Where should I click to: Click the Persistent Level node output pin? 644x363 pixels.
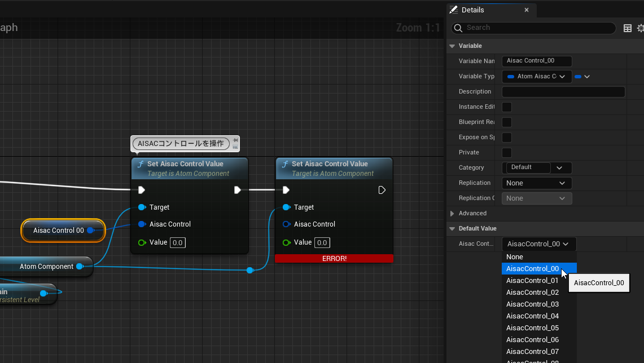click(x=43, y=293)
